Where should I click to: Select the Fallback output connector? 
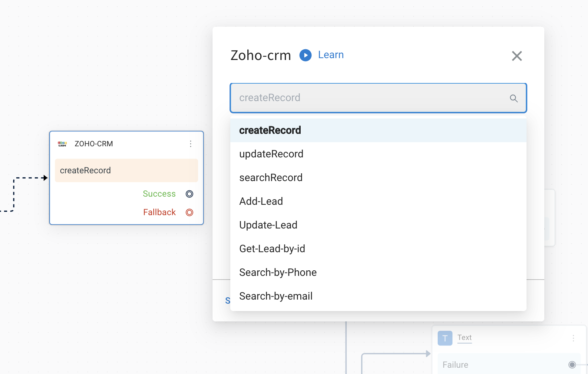pos(190,212)
